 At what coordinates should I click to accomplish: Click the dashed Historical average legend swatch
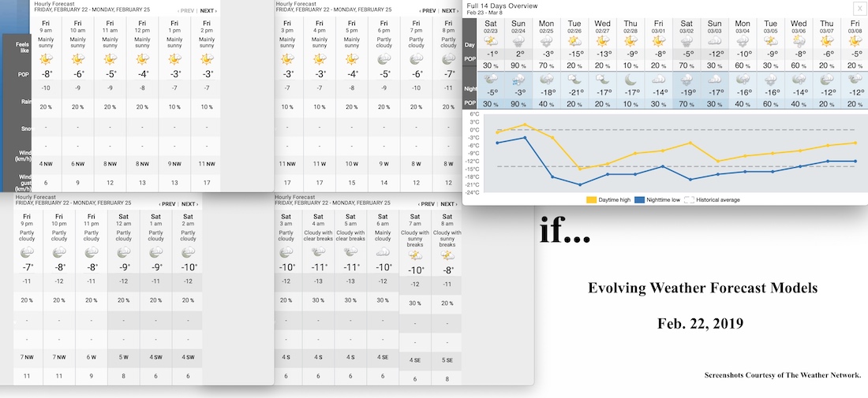coord(689,199)
